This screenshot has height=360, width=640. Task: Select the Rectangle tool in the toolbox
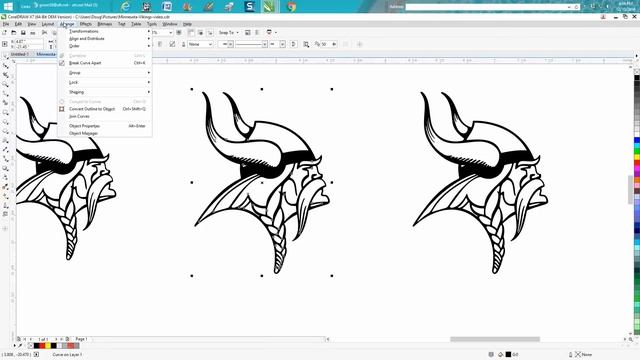[5, 113]
